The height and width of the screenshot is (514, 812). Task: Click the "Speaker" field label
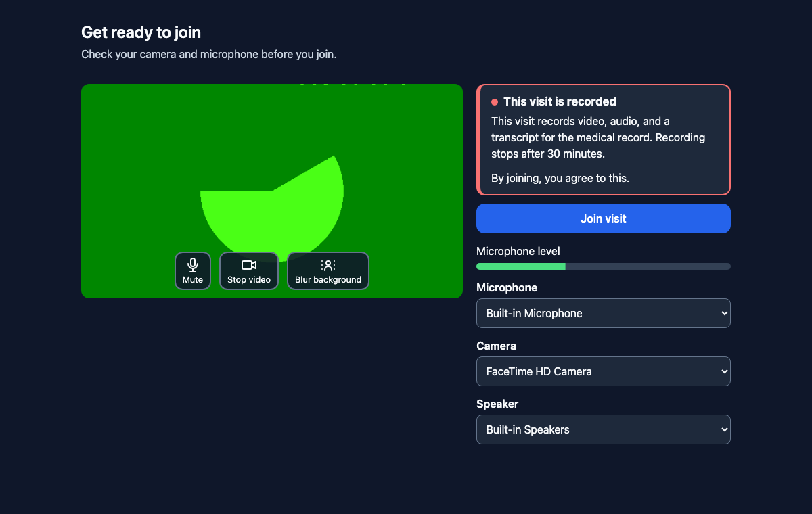pyautogui.click(x=497, y=404)
